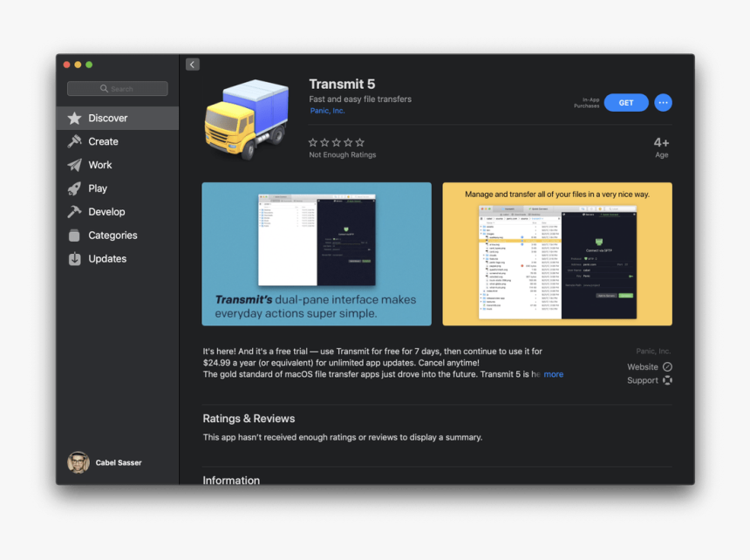Image resolution: width=750 pixels, height=560 pixels.
Task: Click the Support lifebuoy icon
Action: (x=667, y=380)
